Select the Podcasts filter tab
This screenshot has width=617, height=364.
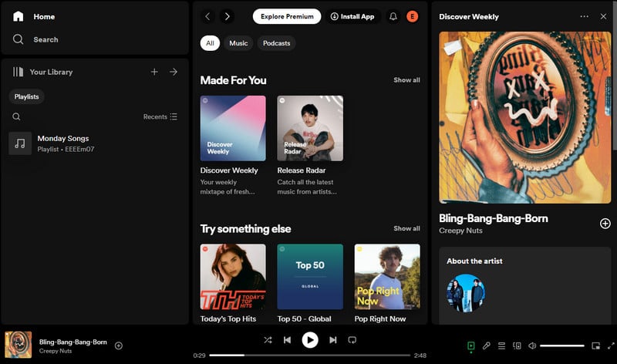276,43
